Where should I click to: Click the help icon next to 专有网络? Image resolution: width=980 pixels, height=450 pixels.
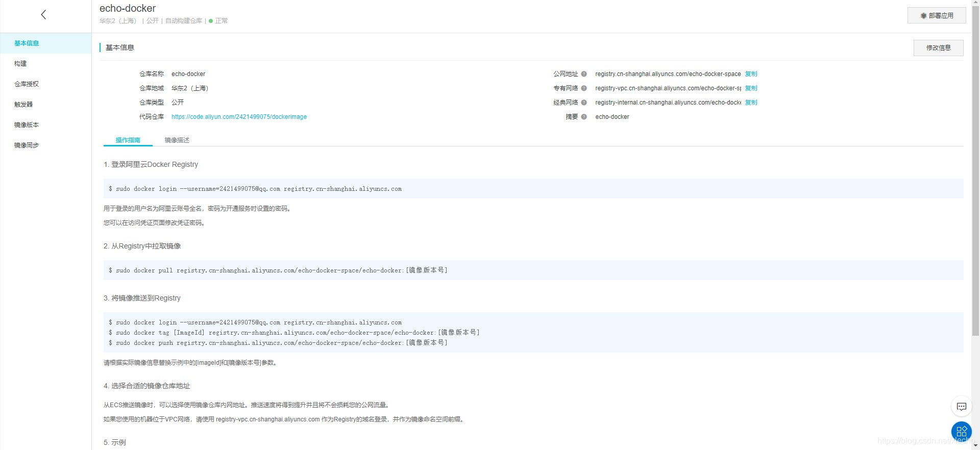pyautogui.click(x=584, y=88)
